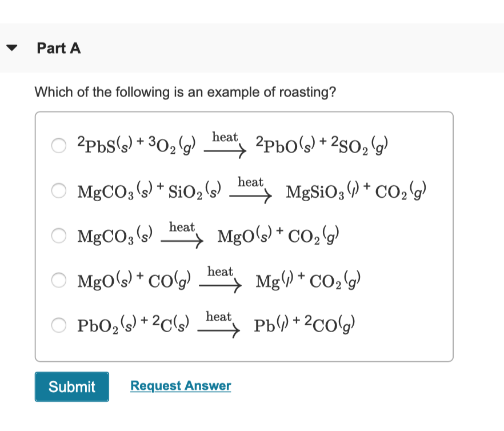Choose the MgCO3 + SiO2 reaction answer

pos(58,190)
